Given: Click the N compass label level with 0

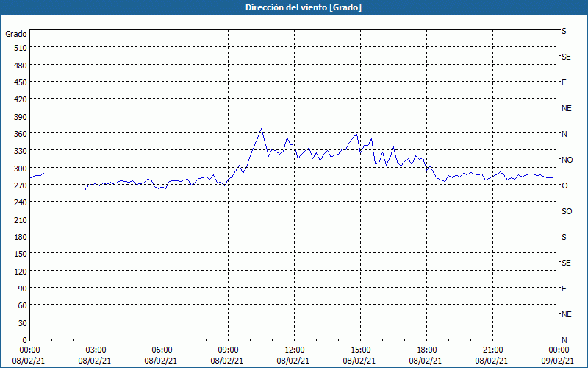Looking at the screenshot, I should tap(564, 340).
